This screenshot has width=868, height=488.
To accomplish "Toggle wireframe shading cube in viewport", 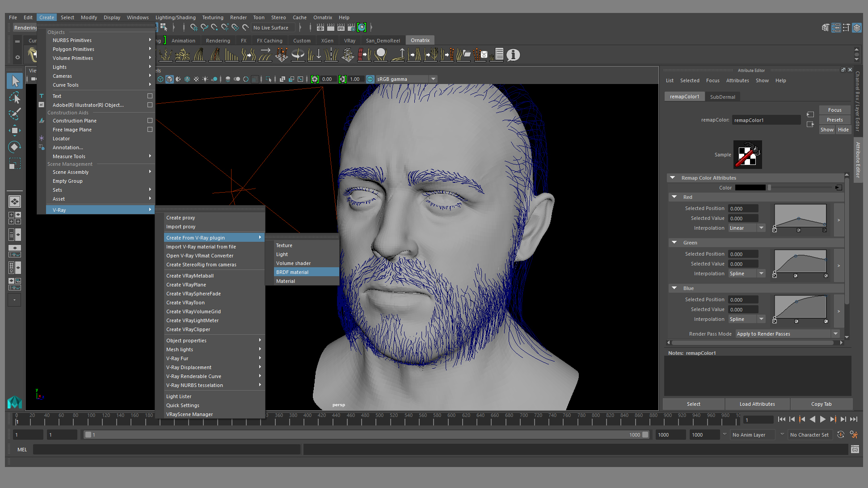I will point(160,79).
